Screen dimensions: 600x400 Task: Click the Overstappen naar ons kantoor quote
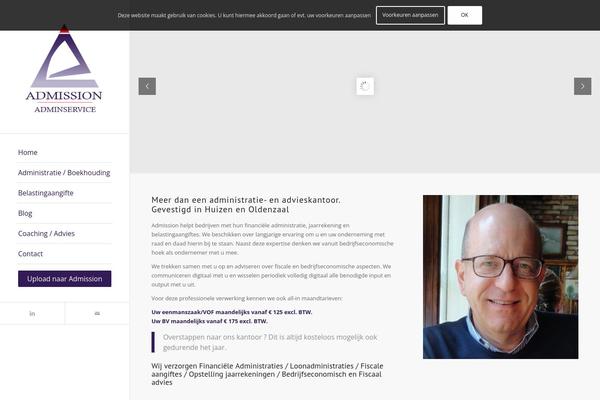tap(270, 342)
